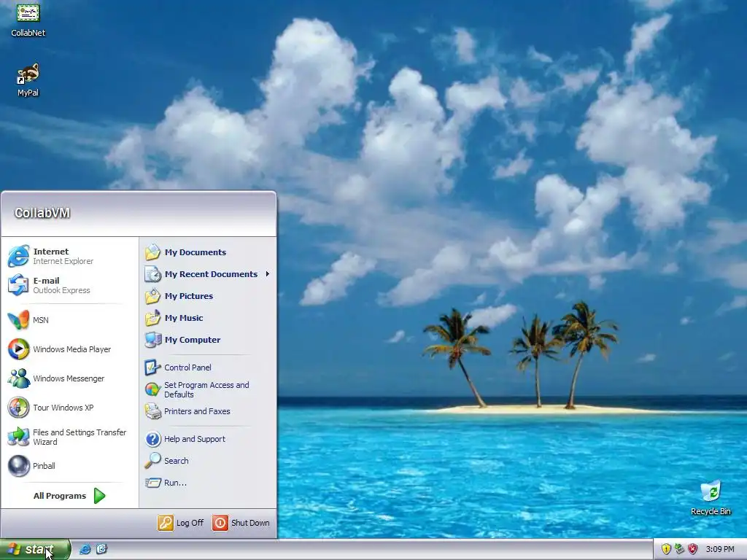Click the 3:09 PM taskbar clock
The height and width of the screenshot is (560, 747).
720,549
